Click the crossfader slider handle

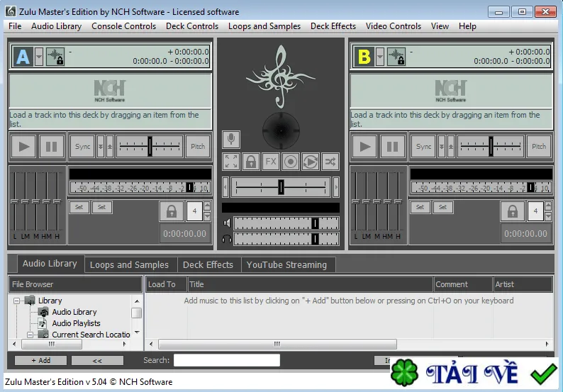click(281, 187)
